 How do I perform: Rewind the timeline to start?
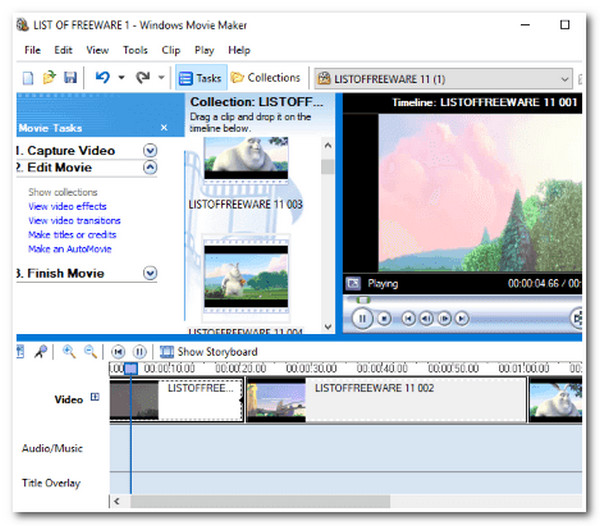coord(118,352)
